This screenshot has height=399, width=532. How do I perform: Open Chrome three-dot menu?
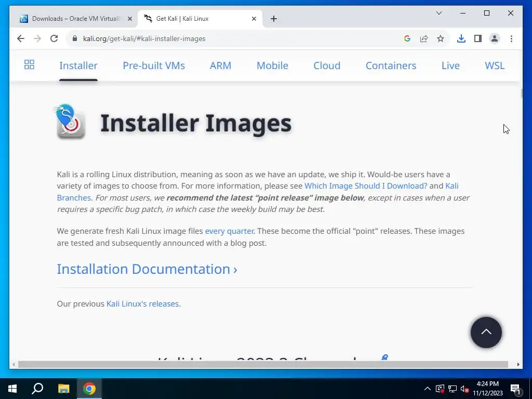tap(511, 38)
